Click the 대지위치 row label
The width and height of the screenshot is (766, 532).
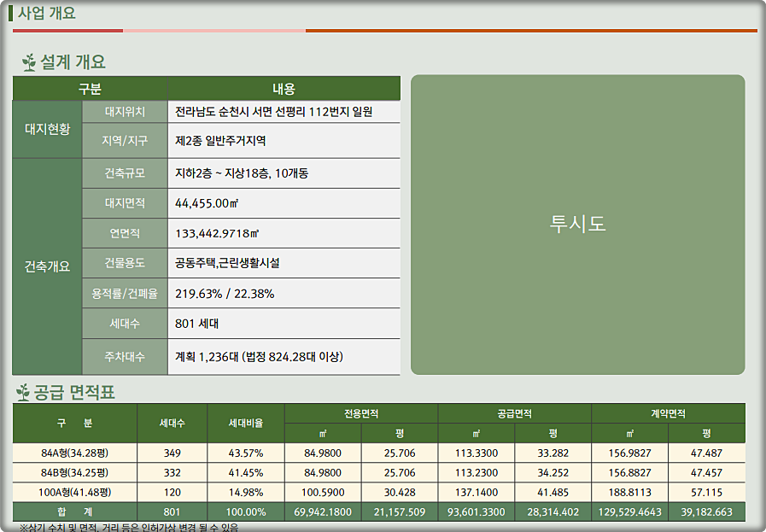click(125, 112)
